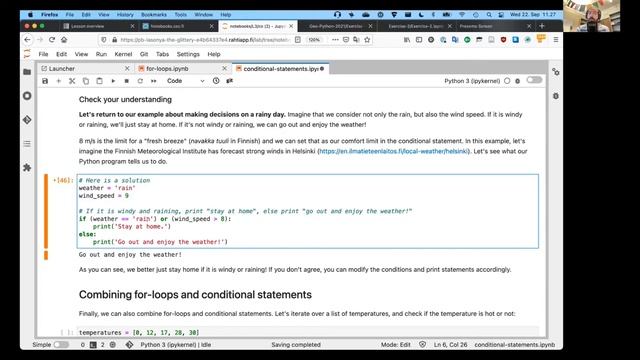Open the JupyterLab View menu
Screen dimensions: 640x360
[x=81, y=54]
